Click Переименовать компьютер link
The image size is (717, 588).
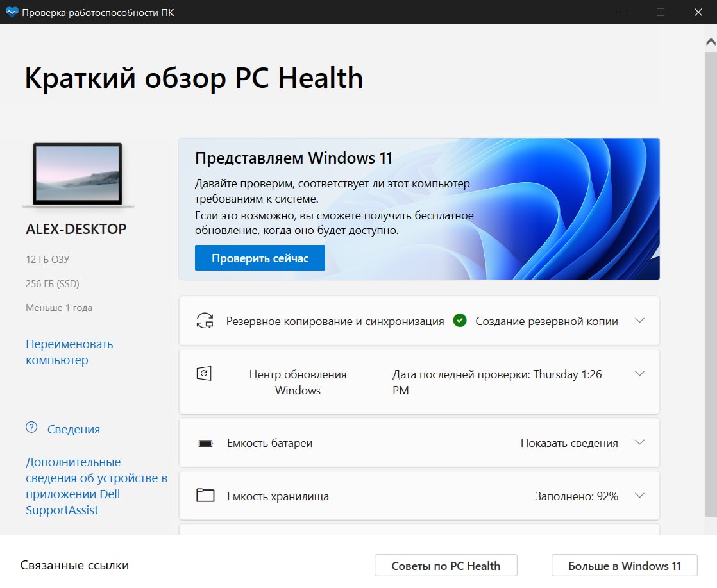tap(69, 352)
